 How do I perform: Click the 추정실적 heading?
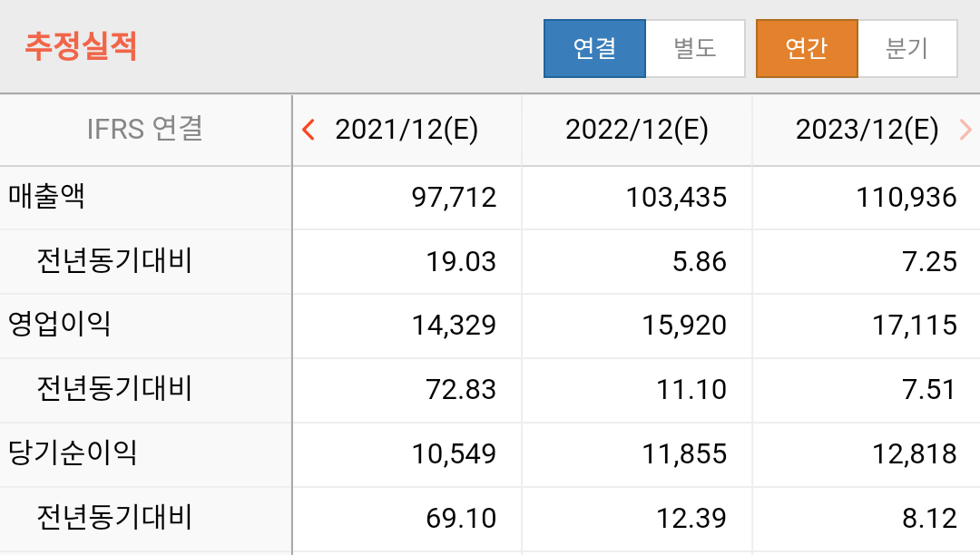pos(81,46)
